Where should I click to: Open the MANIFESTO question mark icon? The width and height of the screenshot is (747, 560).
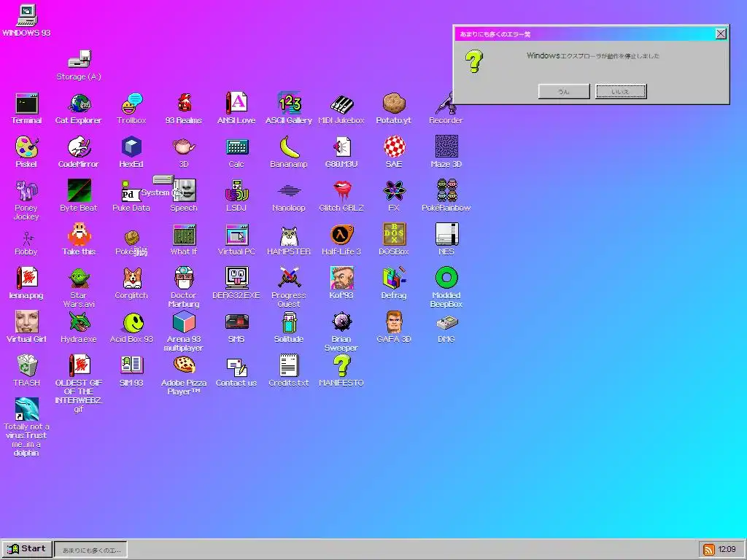pyautogui.click(x=341, y=366)
